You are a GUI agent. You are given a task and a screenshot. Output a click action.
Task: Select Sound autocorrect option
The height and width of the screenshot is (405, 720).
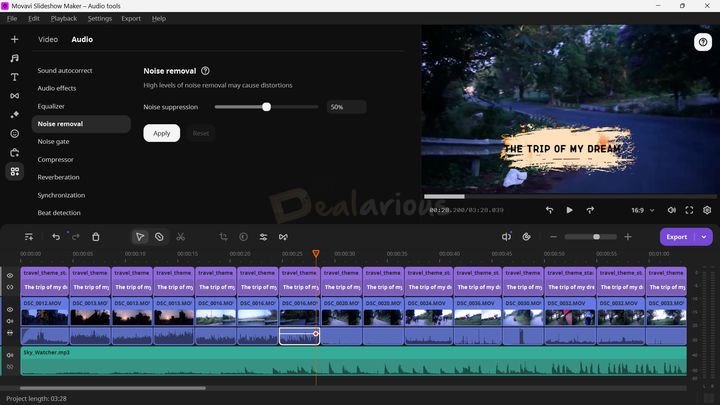click(65, 70)
